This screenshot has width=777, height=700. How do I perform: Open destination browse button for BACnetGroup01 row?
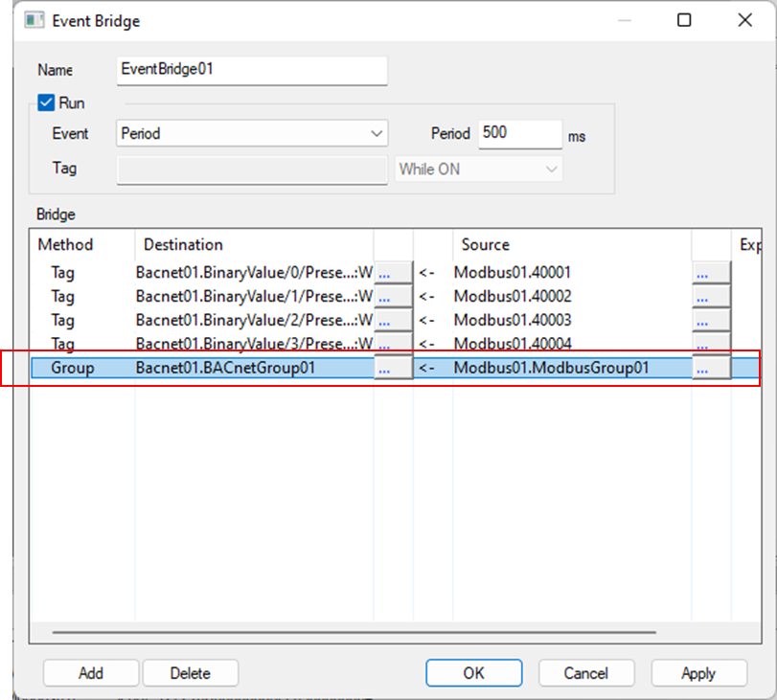pyautogui.click(x=393, y=368)
